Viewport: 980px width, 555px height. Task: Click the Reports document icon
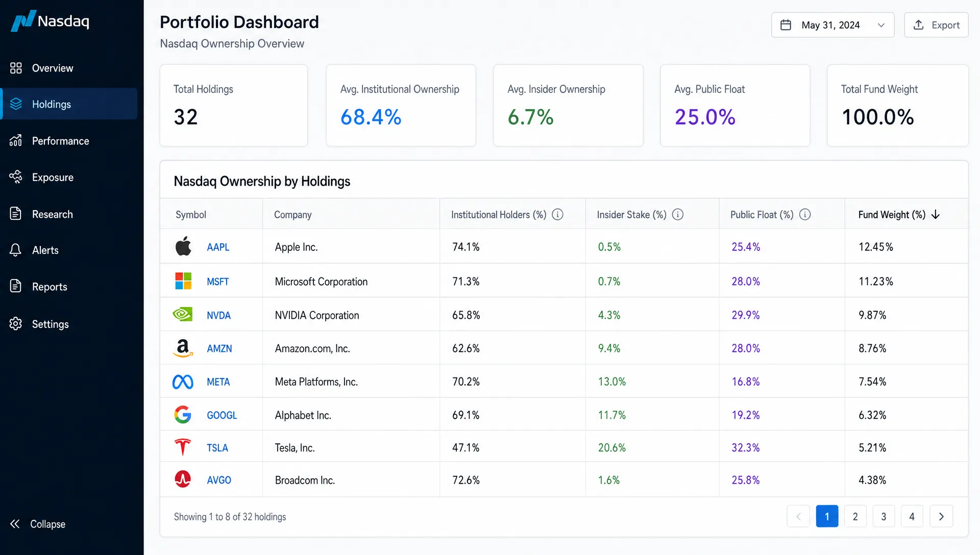[16, 286]
